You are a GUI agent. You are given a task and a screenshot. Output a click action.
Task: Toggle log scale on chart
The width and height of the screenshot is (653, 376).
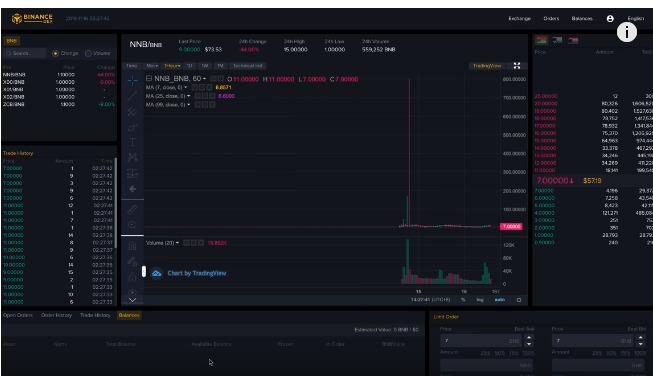(480, 300)
